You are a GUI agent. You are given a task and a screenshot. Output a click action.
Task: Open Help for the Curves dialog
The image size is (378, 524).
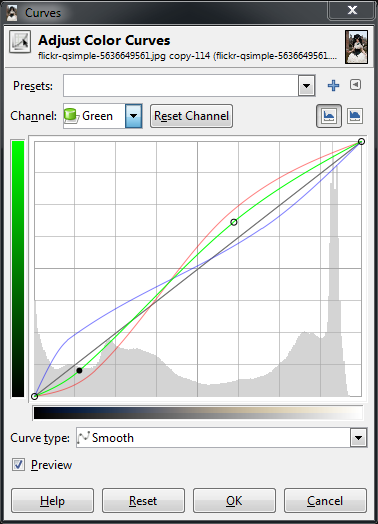tap(52, 500)
